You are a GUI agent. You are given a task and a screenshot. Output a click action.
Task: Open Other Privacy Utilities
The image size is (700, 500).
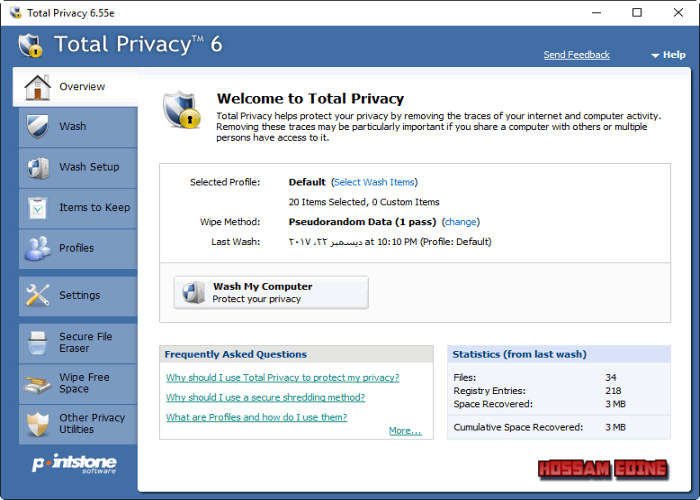click(x=78, y=424)
